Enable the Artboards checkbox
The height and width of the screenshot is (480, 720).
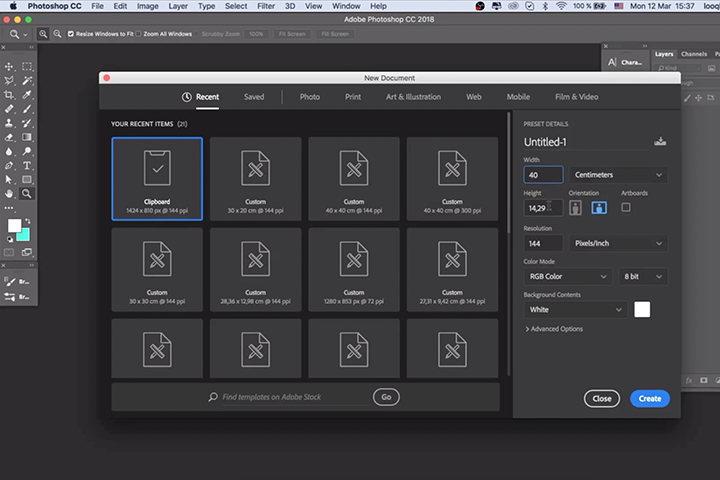[626, 208]
